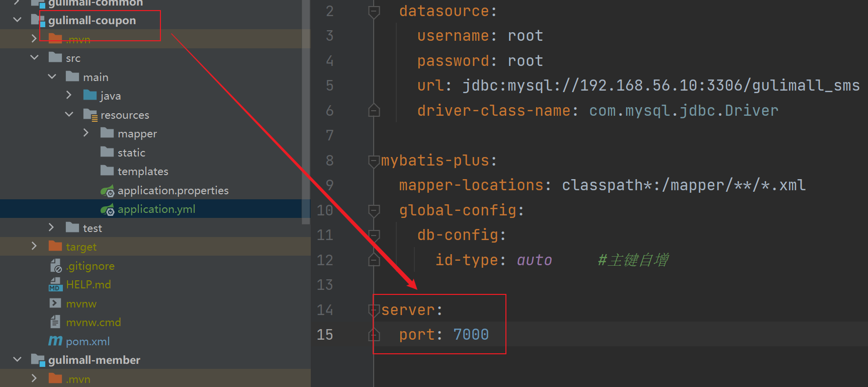
Task: Collapse the src folder
Action: click(35, 57)
